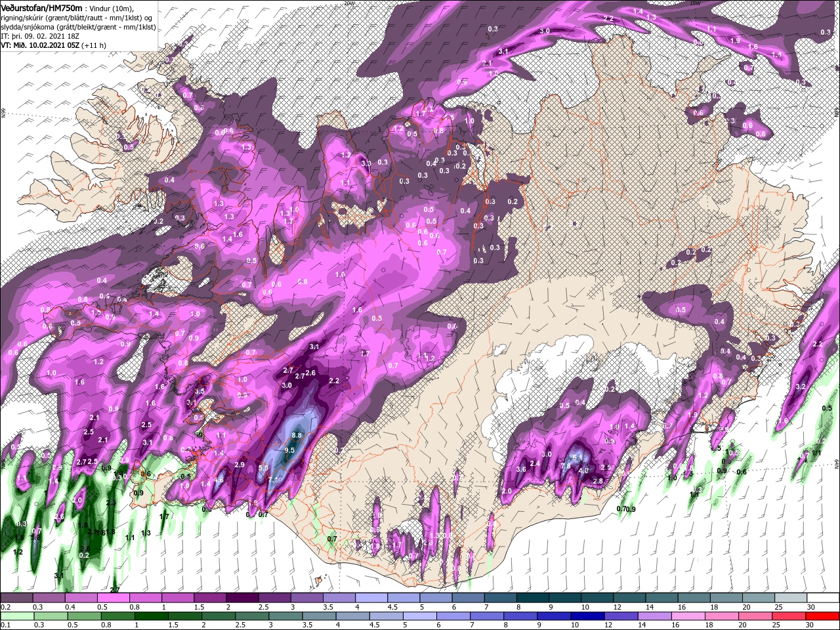This screenshot has height=630, width=840.
Task: Click the 7.8 precipitation value on the map
Action: click(x=566, y=466)
